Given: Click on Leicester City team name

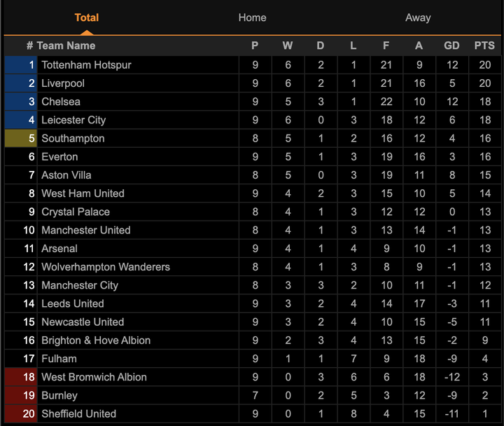Looking at the screenshot, I should (73, 120).
